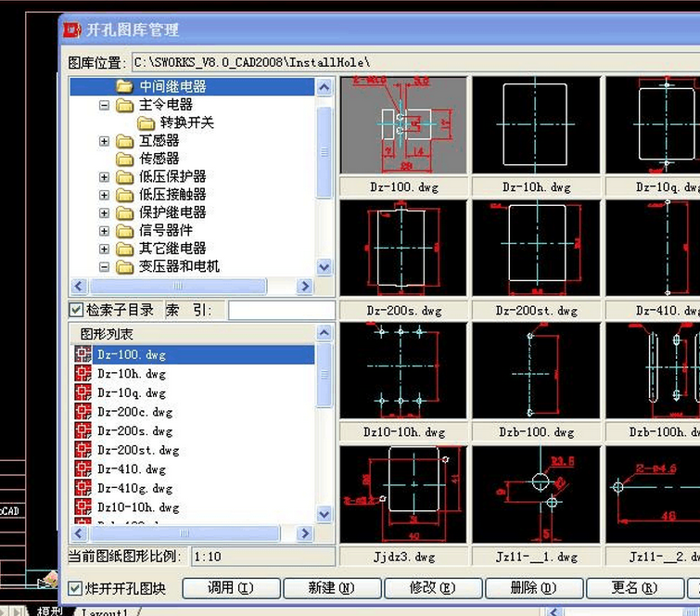Click folder tree scroll left arrow
This screenshot has height=616, width=700.
pyautogui.click(x=79, y=286)
